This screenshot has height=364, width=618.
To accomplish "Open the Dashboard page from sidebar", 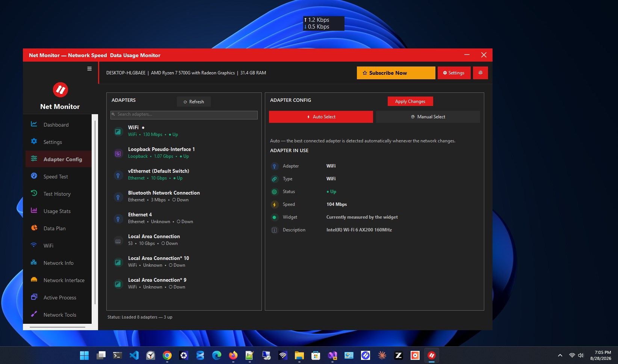I will pyautogui.click(x=59, y=125).
